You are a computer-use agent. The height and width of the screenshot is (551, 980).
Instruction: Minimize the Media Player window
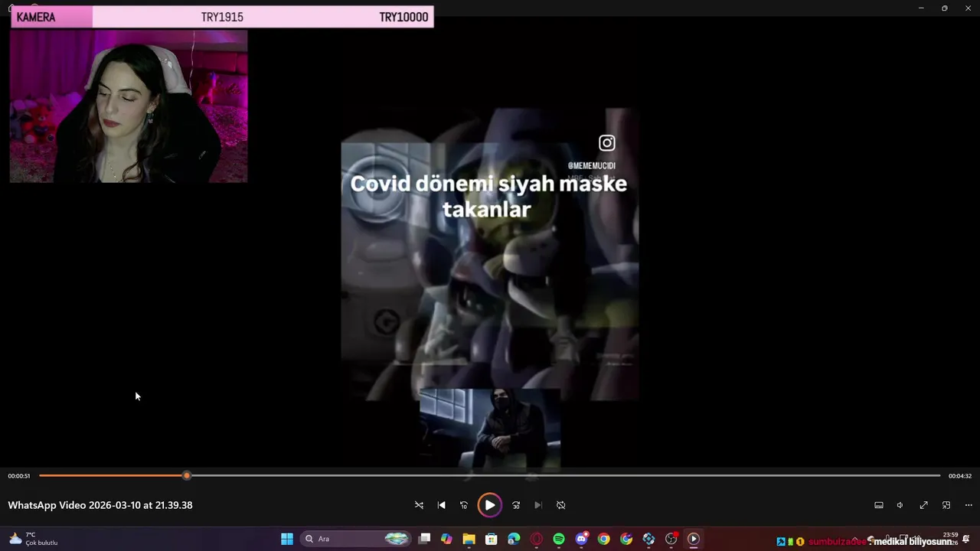coord(921,8)
